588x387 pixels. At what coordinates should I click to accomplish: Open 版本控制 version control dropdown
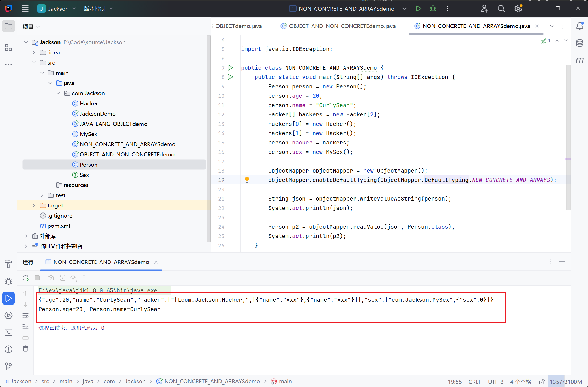coord(98,8)
